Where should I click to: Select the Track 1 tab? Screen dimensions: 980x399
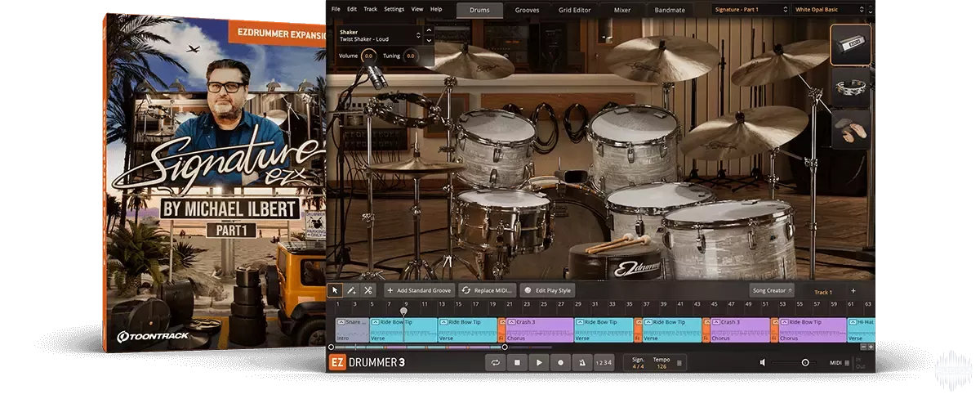tap(823, 292)
